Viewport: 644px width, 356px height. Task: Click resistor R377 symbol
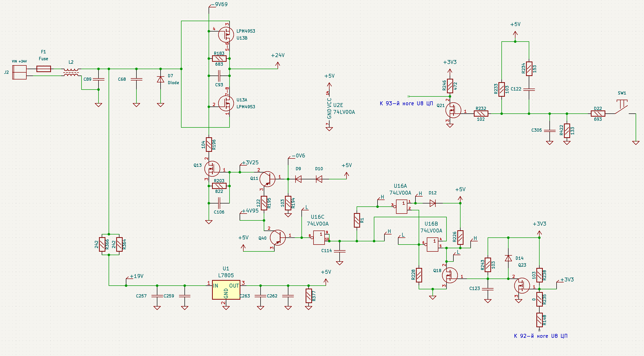click(x=309, y=296)
